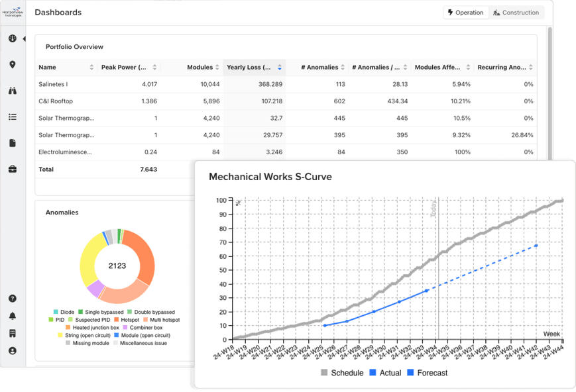Select the list view sidebar icon
Viewport: 576px width, 392px height.
click(x=13, y=117)
